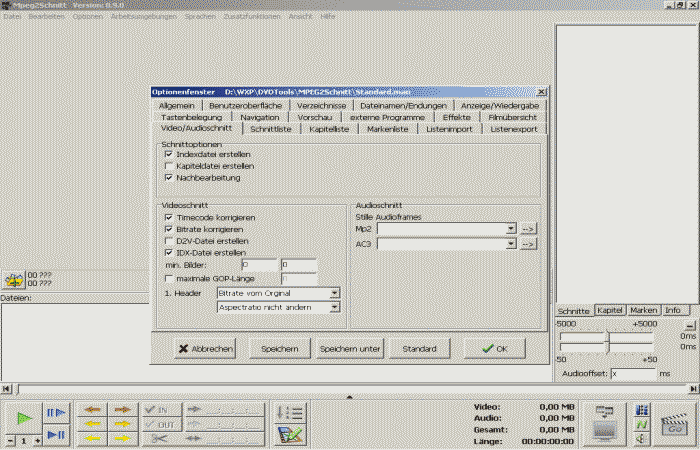This screenshot has height=450, width=700.
Task: Click the orange left arrow icon
Action: (92, 409)
